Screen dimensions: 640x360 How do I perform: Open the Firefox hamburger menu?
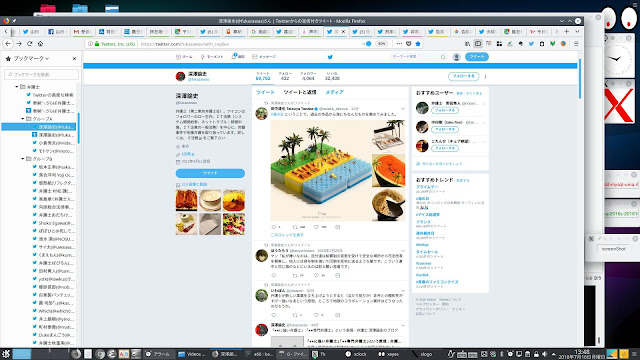click(x=576, y=44)
